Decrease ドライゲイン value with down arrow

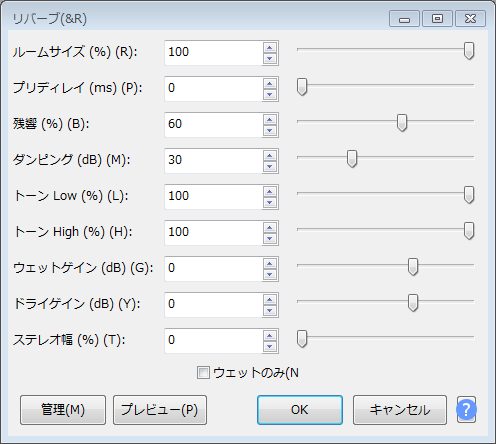click(270, 310)
